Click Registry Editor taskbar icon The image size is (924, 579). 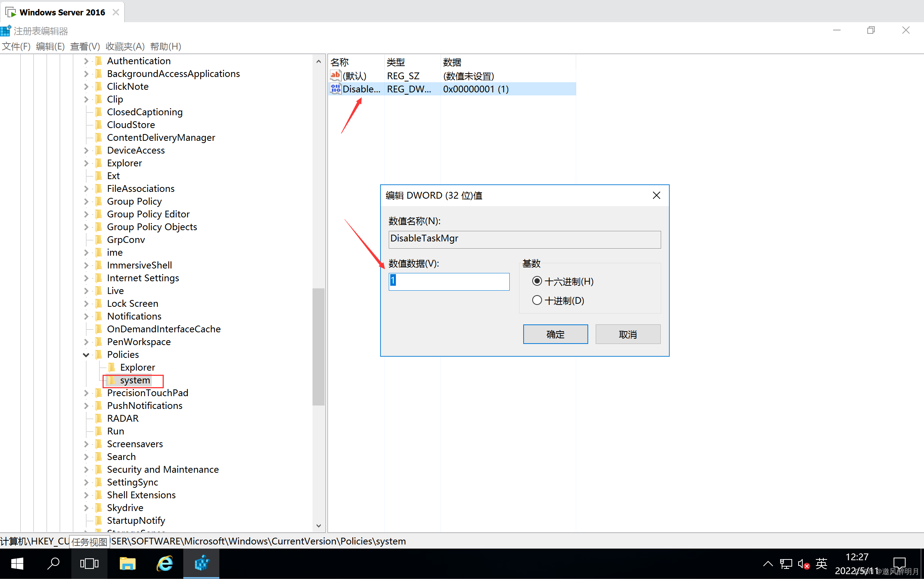coord(201,563)
